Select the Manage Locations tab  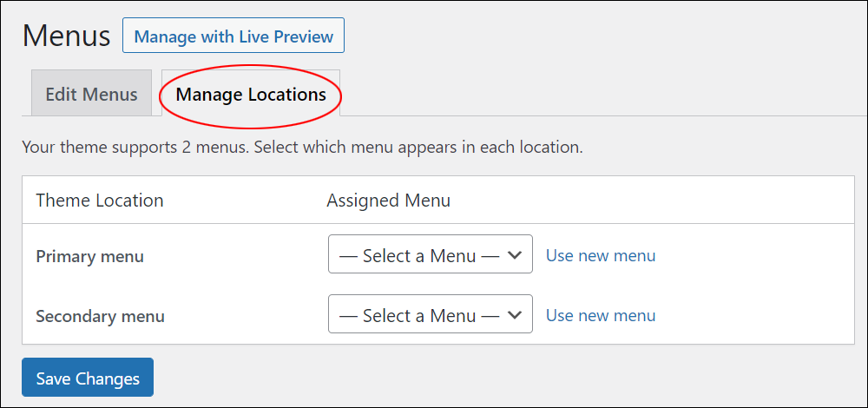click(x=251, y=94)
